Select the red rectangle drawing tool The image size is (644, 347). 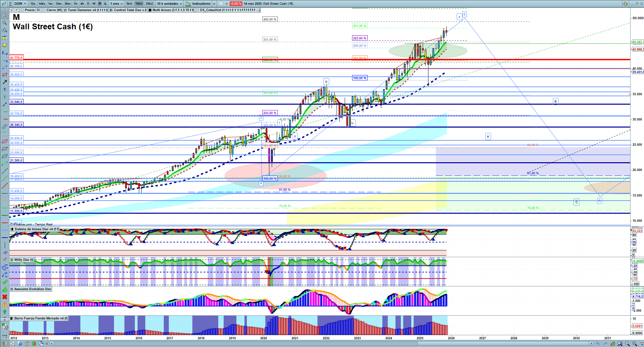point(4,75)
